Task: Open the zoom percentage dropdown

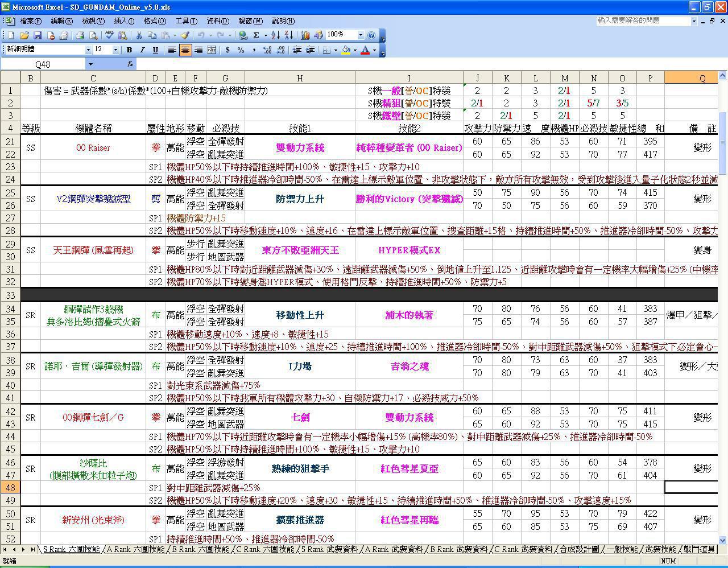Action: click(360, 35)
